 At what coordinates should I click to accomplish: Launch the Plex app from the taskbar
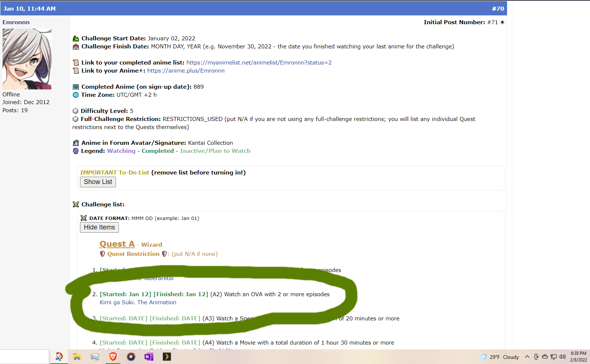tap(167, 357)
